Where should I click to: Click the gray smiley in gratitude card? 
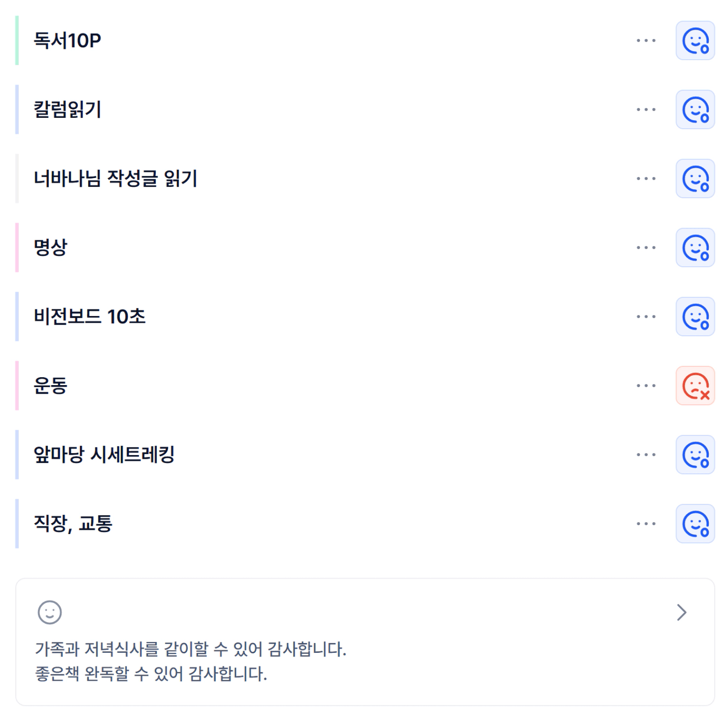(50, 612)
